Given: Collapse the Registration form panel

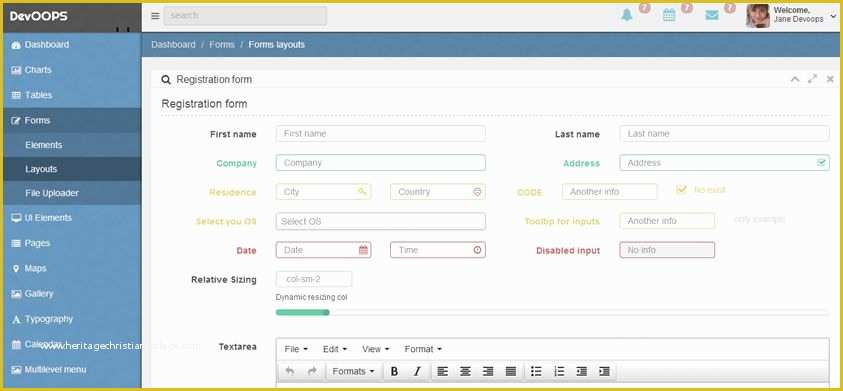Looking at the screenshot, I should [x=795, y=79].
